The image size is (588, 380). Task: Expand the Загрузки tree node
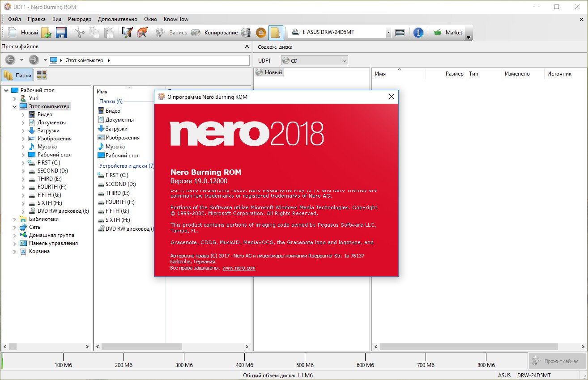(x=23, y=131)
